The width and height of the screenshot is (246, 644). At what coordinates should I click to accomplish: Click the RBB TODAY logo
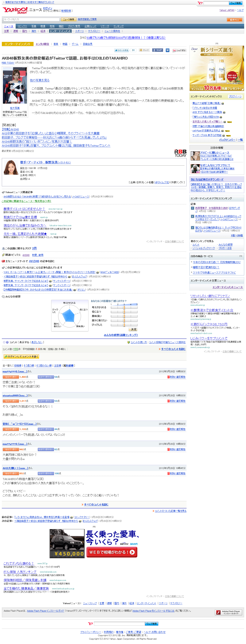tap(180, 153)
